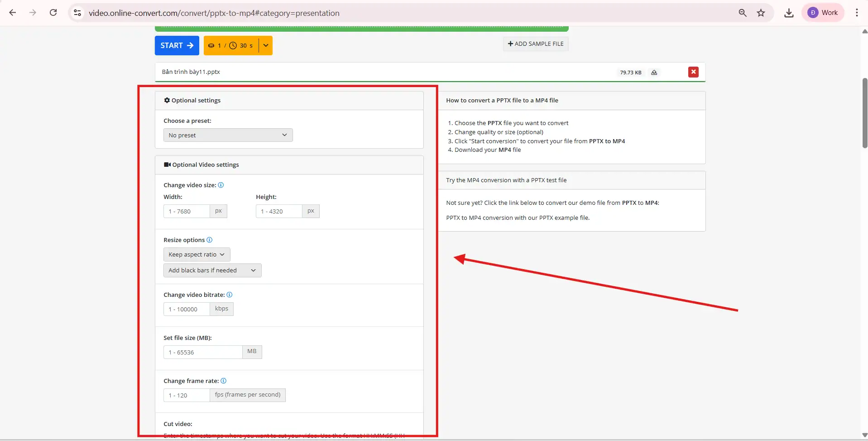Click the page's vertical scrollbar

pyautogui.click(x=864, y=113)
